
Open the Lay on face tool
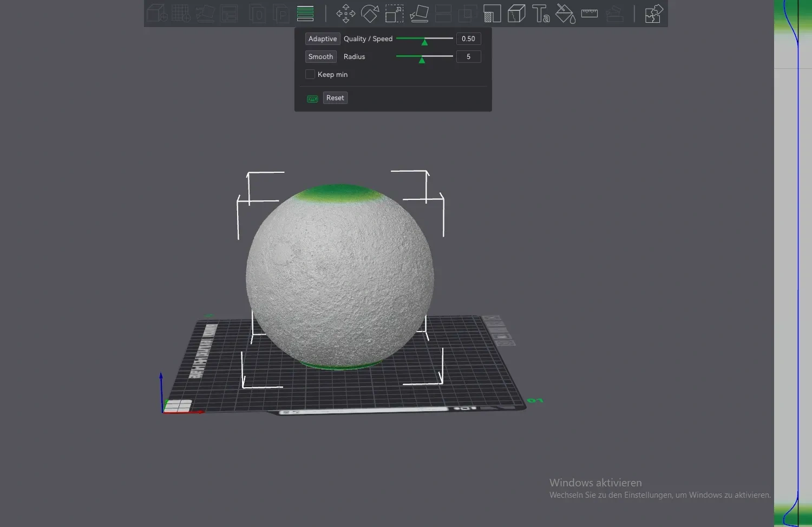419,14
